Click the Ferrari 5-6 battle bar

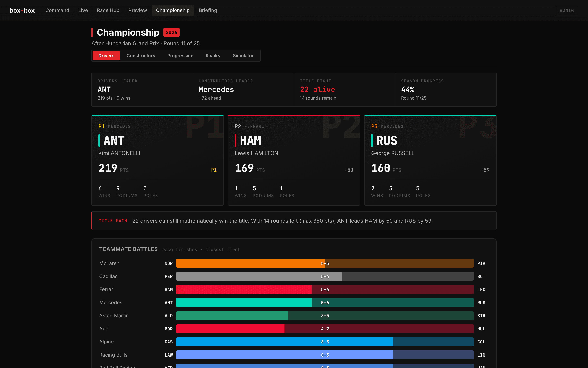tap(325, 290)
